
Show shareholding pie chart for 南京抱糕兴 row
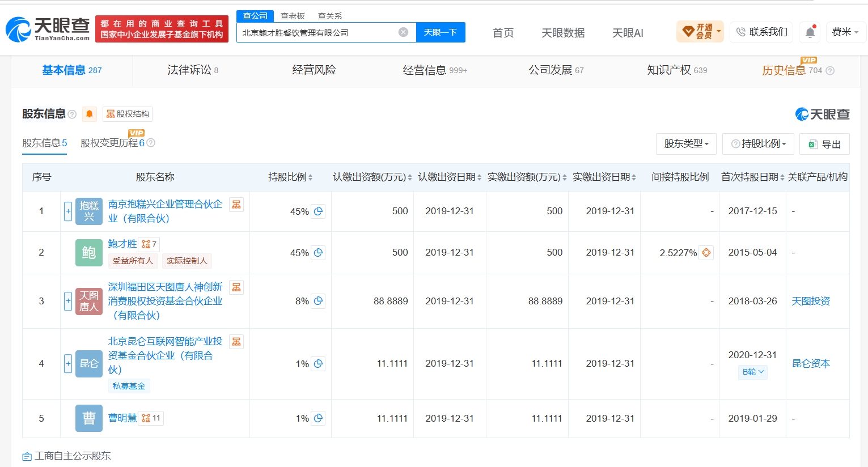[x=318, y=211]
